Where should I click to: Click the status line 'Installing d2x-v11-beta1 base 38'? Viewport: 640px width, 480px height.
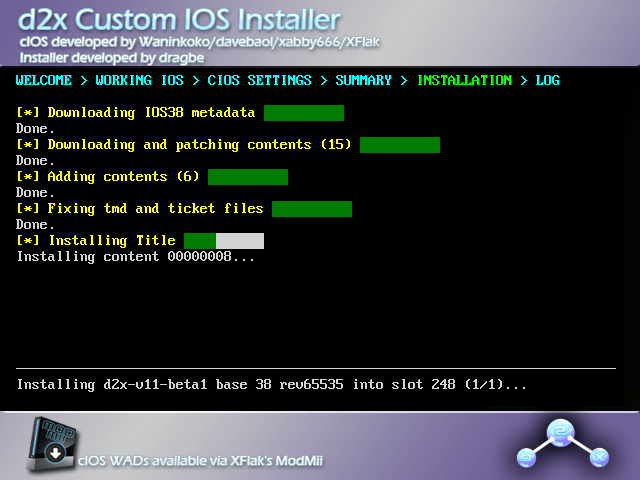[272, 384]
